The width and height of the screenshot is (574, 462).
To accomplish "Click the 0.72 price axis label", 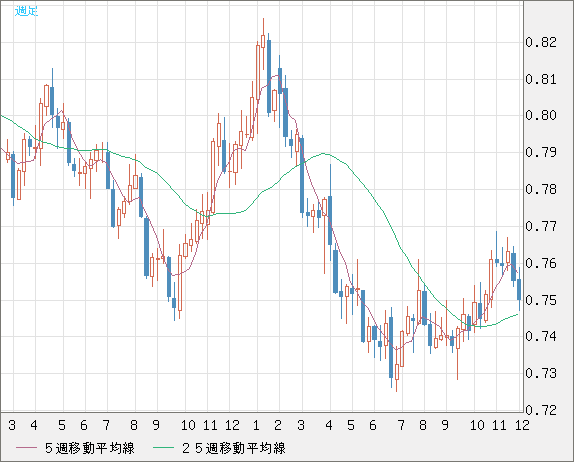I will pyautogui.click(x=541, y=410).
